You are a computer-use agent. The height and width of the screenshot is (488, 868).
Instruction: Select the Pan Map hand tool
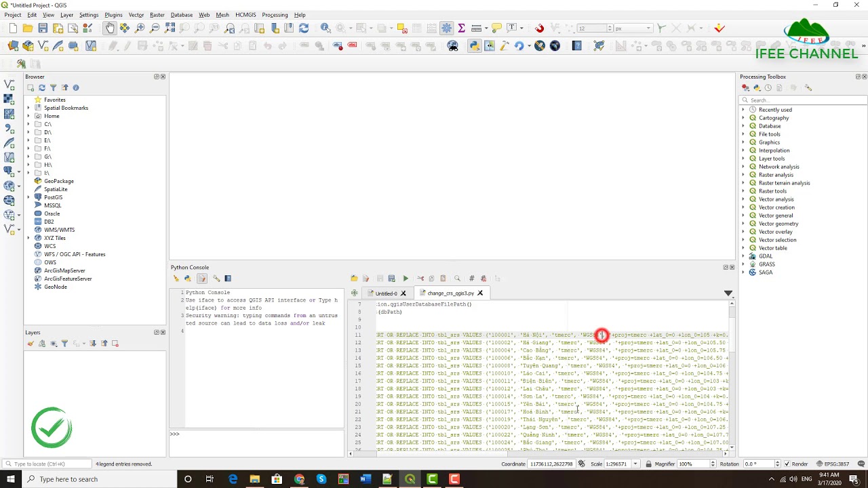110,28
